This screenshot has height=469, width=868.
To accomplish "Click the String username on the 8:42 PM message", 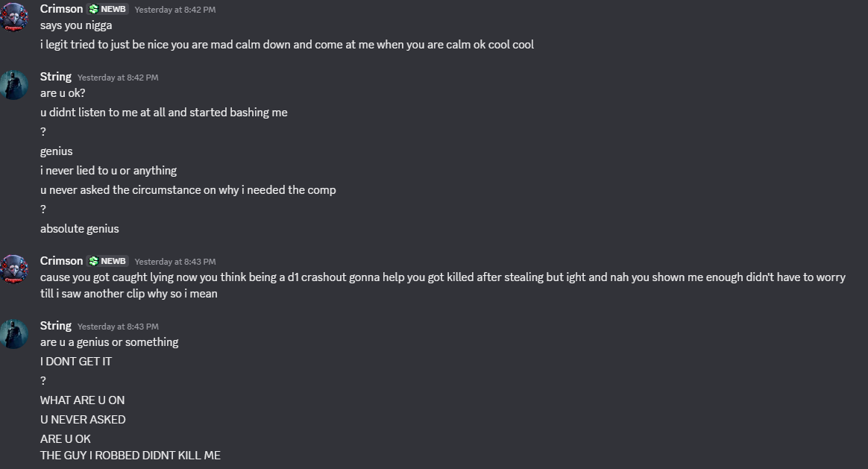I will 56,77.
